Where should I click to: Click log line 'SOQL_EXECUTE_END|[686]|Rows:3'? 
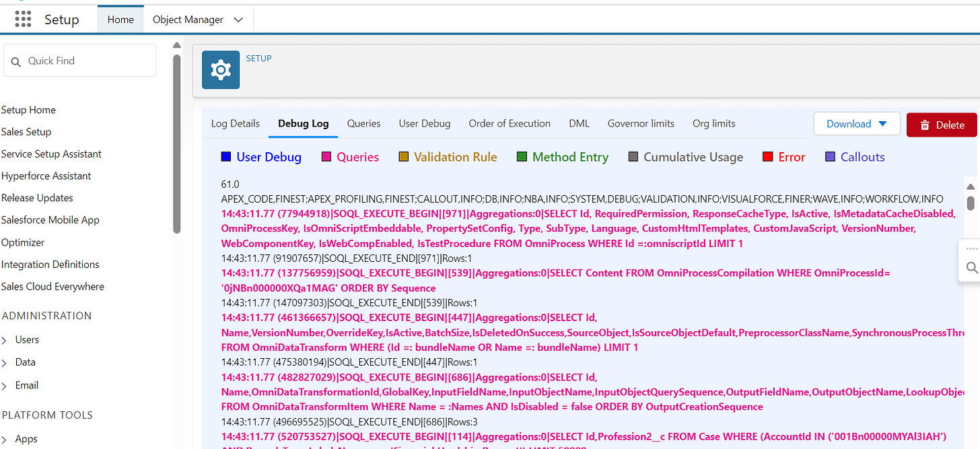(349, 421)
